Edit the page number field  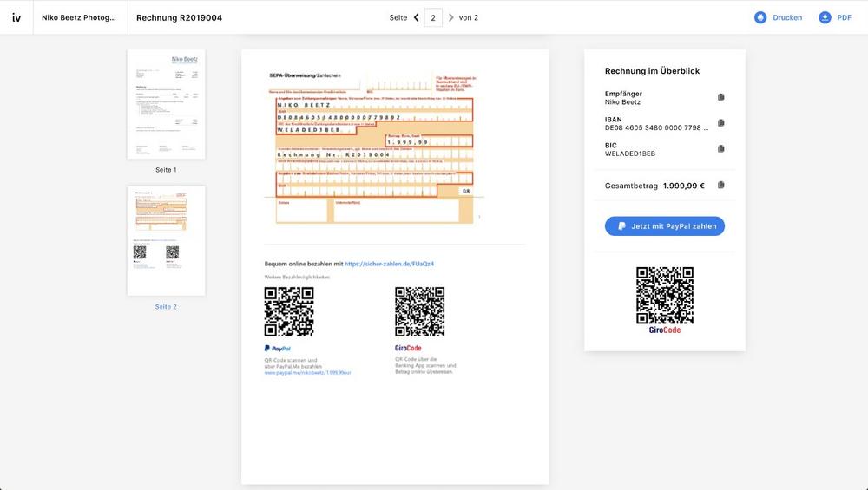point(433,17)
